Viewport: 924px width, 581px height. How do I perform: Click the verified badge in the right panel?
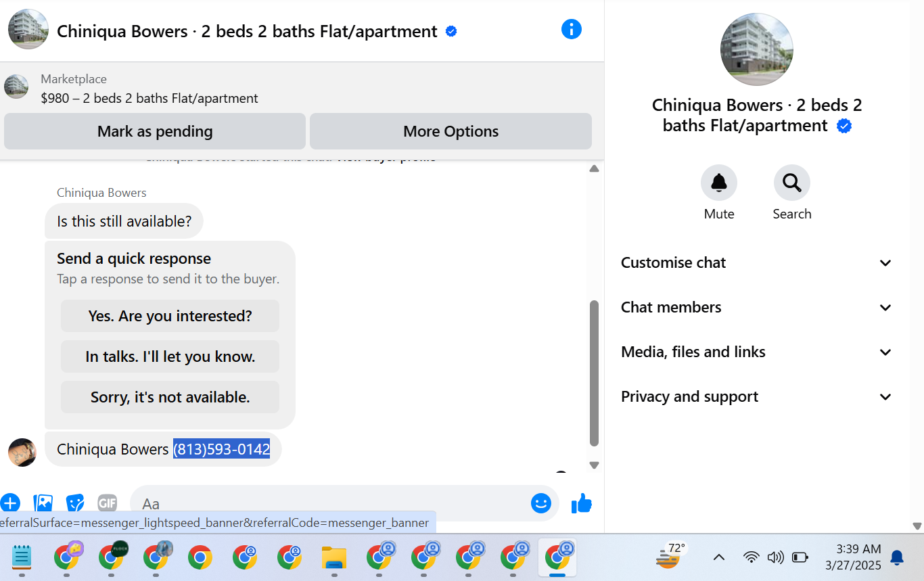pos(844,126)
